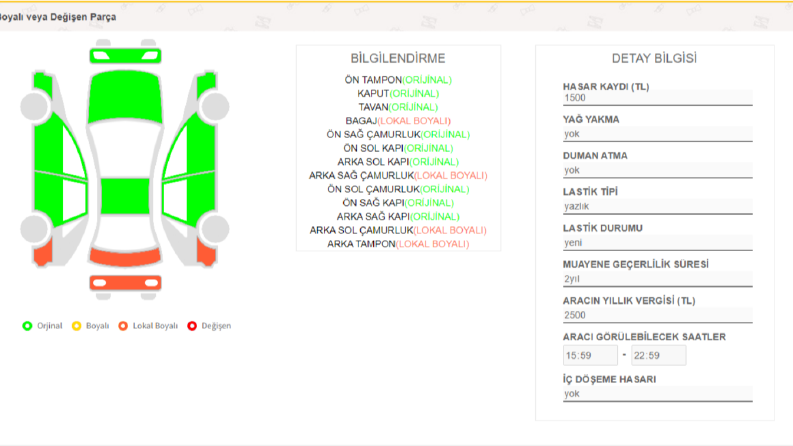Click the TAVAN(ORİJİNAL) line
Viewport: 793px width, 446px height.
398,107
